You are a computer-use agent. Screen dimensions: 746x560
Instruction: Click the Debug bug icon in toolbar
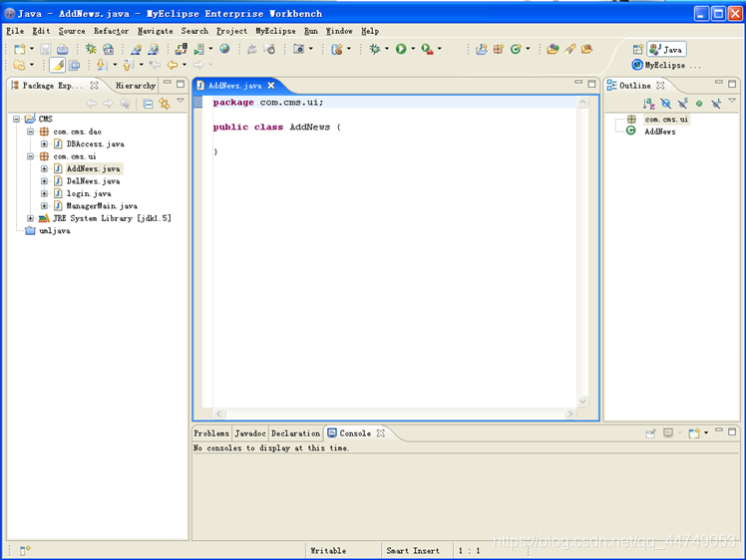[375, 49]
